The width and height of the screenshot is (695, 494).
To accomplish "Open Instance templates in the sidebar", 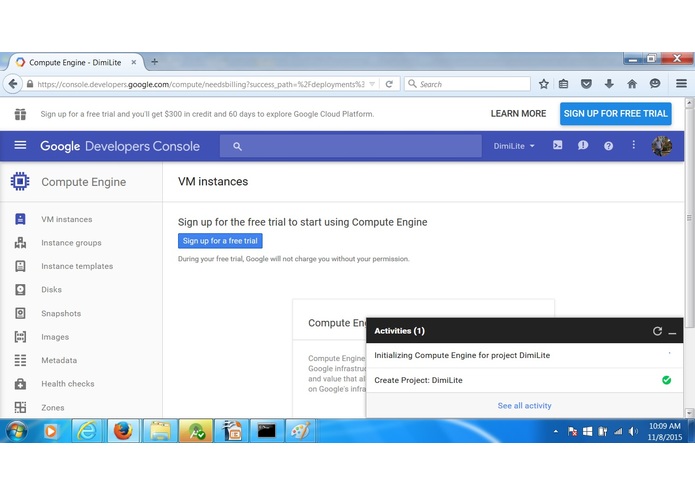I will pyautogui.click(x=77, y=266).
